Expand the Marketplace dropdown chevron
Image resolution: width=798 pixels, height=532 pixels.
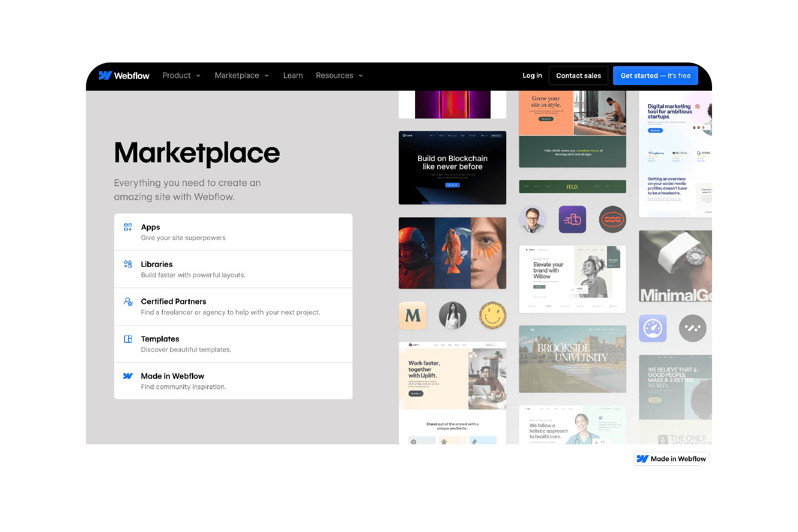pyautogui.click(x=267, y=76)
